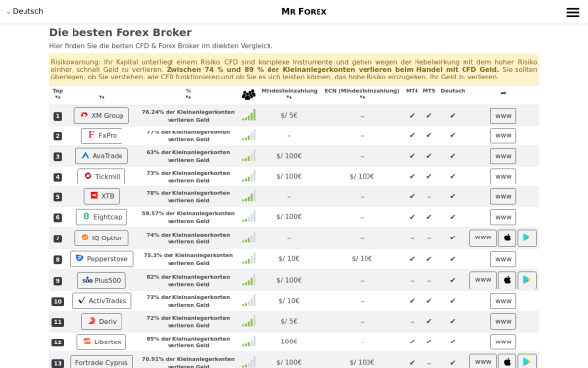Visit ActivTrades website via www button
The image size is (588, 368).
pyautogui.click(x=503, y=301)
